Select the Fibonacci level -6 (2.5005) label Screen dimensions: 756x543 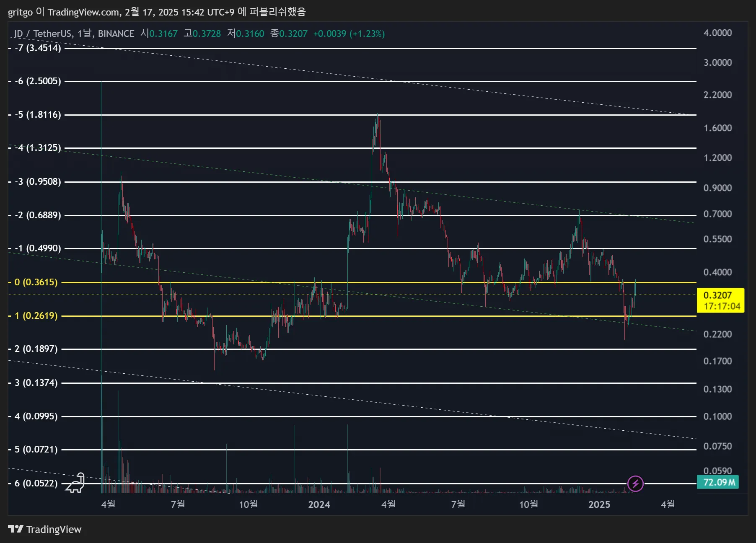38,81
